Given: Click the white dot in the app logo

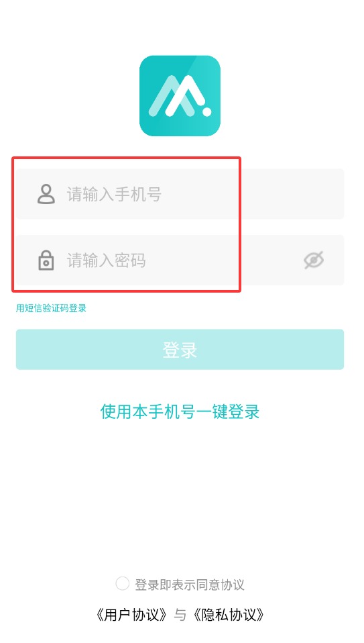Looking at the screenshot, I should (206, 111).
